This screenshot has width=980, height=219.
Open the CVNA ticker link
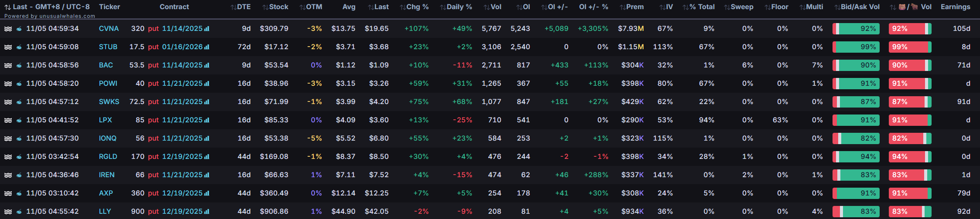pyautogui.click(x=109, y=29)
